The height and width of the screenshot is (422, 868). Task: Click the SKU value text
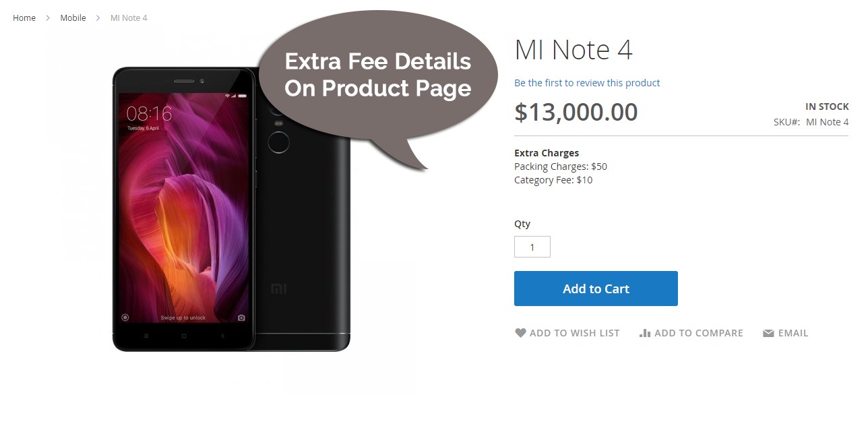click(x=827, y=122)
